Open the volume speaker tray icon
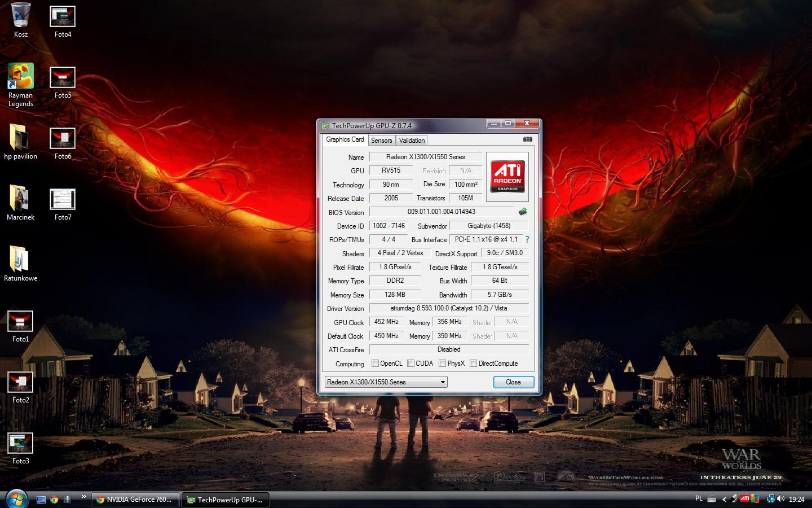Screen dimensions: 812x508 (x=781, y=499)
